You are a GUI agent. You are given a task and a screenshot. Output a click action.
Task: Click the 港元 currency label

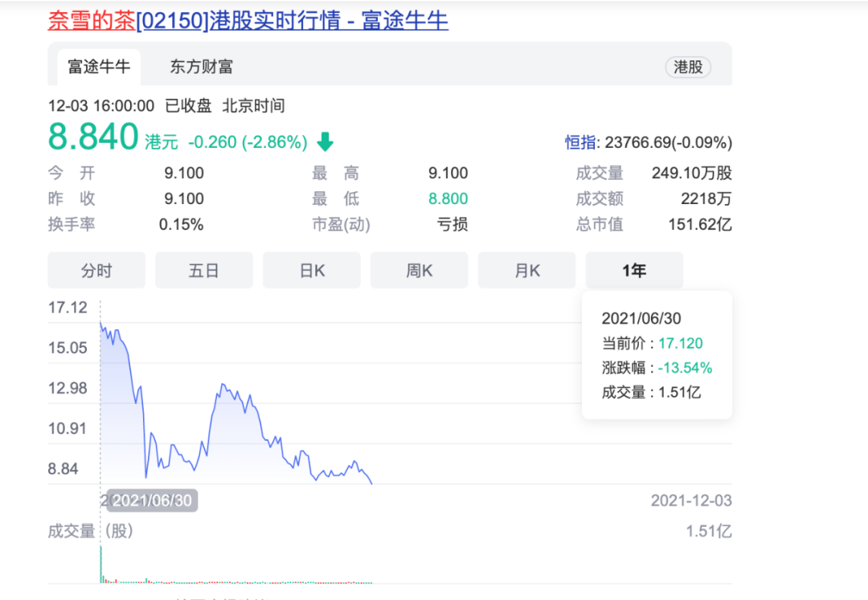click(x=162, y=142)
